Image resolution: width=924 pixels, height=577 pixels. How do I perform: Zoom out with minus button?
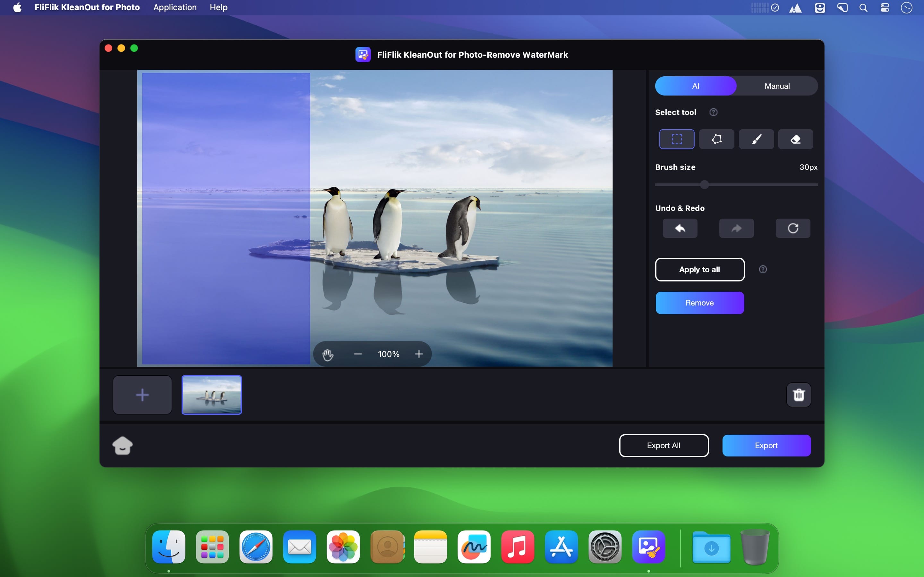[358, 354]
